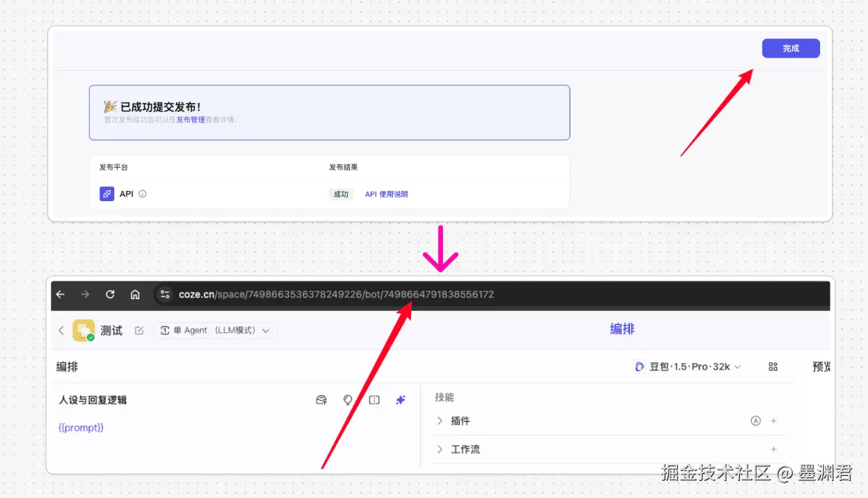Click the sparkle optimize prompt icon
The width and height of the screenshot is (868, 498).
point(401,400)
